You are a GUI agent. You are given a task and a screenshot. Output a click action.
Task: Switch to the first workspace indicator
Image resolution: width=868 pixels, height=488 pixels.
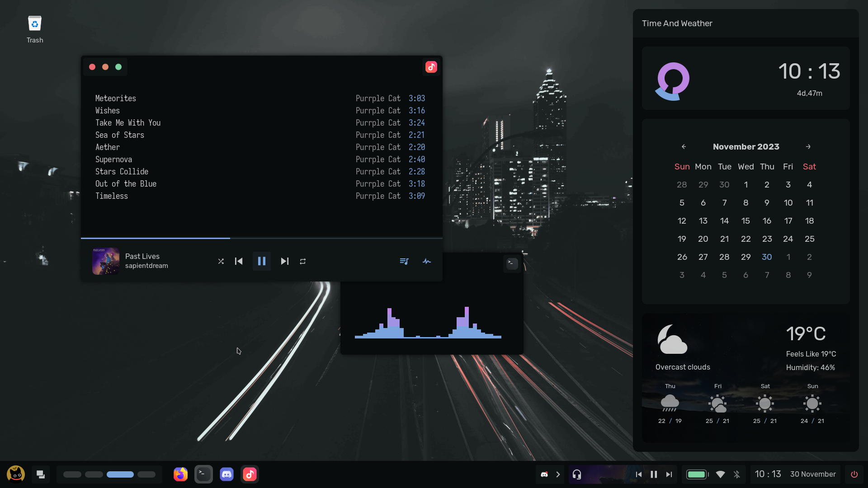(72, 474)
